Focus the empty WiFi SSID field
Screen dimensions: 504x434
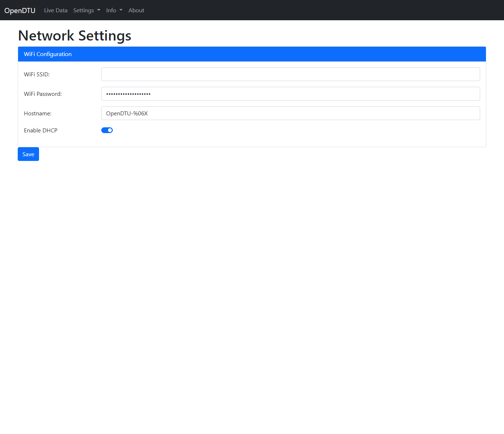click(x=290, y=74)
